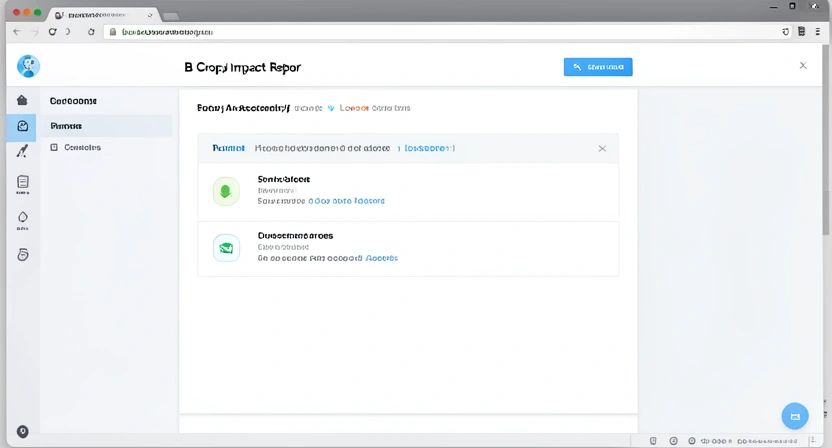Reload the page with the refresh icon
The height and width of the screenshot is (448, 832).
pos(52,32)
